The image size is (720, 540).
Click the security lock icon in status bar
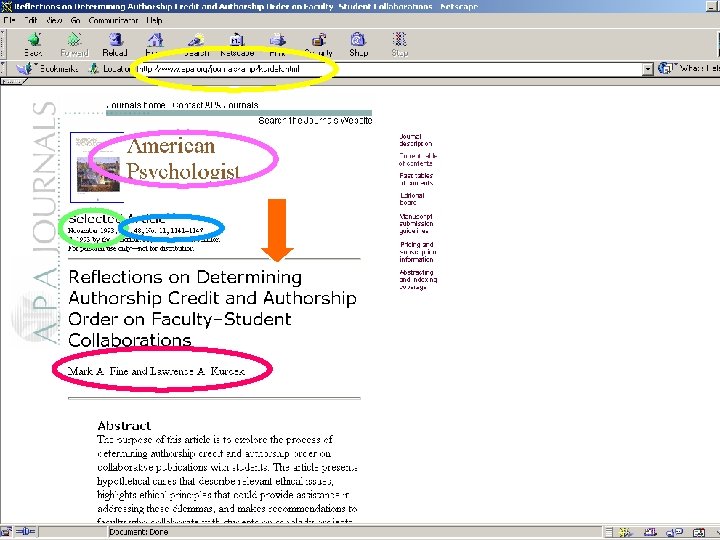(6, 532)
